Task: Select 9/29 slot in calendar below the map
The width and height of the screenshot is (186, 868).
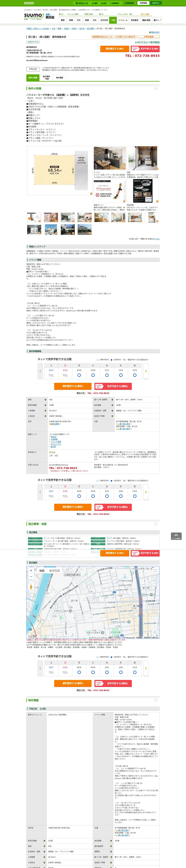Action: [79, 672]
